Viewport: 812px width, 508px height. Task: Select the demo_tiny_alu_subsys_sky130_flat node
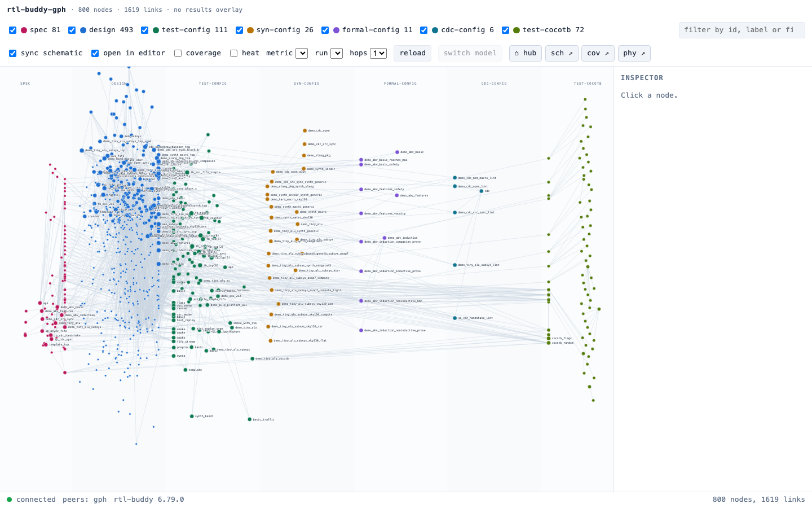tap(271, 340)
